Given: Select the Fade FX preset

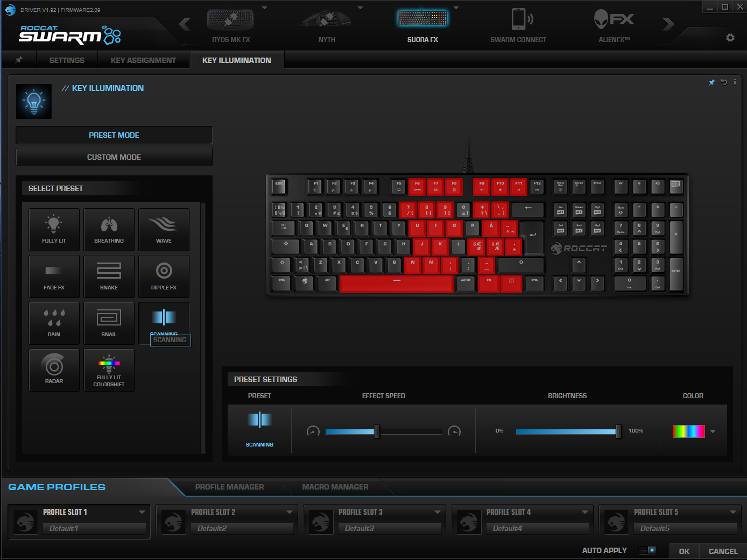Looking at the screenshot, I should point(54,277).
